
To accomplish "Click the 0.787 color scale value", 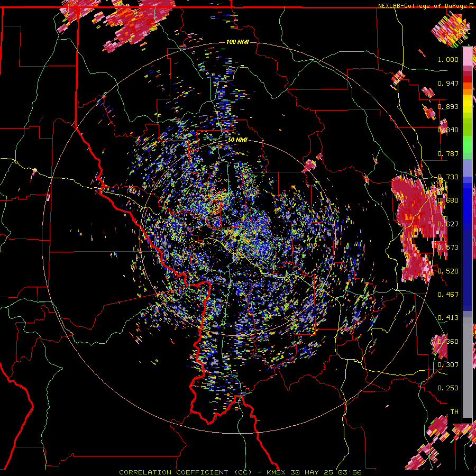I will coord(448,153).
